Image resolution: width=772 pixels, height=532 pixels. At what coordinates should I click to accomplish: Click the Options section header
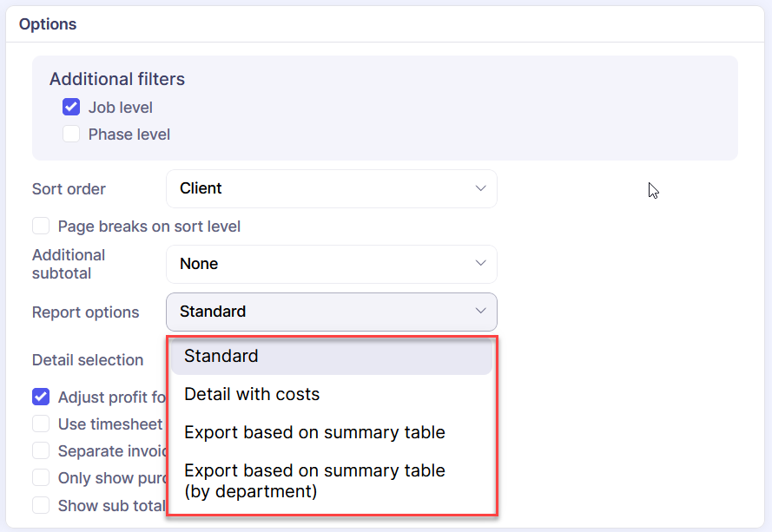coord(48,24)
